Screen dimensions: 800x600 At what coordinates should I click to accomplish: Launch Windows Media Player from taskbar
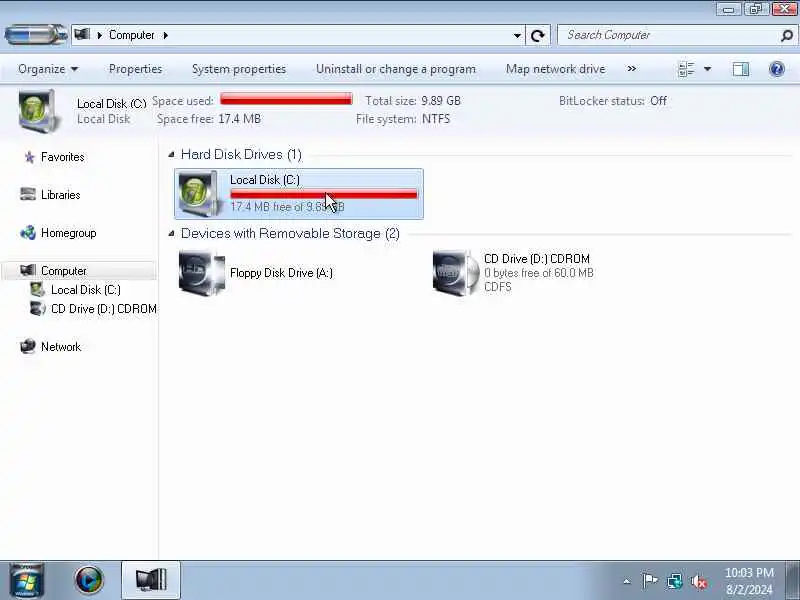89,580
